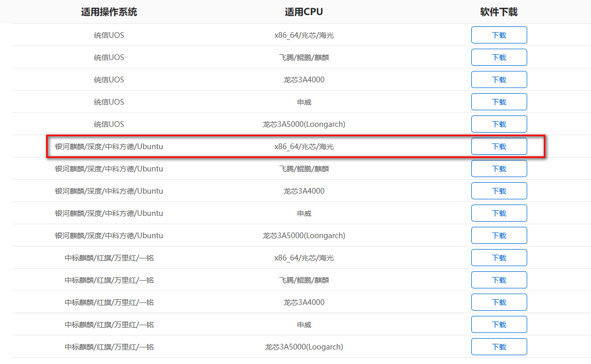Click 龙芯3A4000 CPU text in 统信UOS row

click(304, 79)
